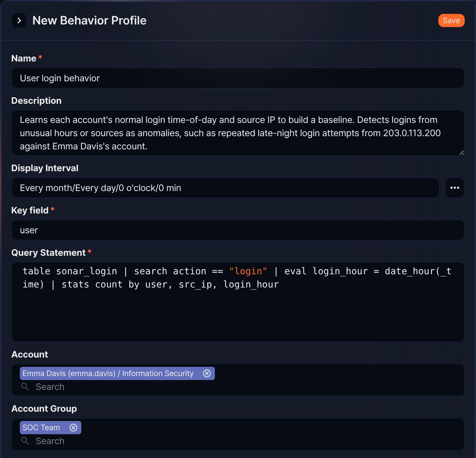This screenshot has height=458, width=476.
Task: Click the Account search magnifier icon
Action: (25, 387)
